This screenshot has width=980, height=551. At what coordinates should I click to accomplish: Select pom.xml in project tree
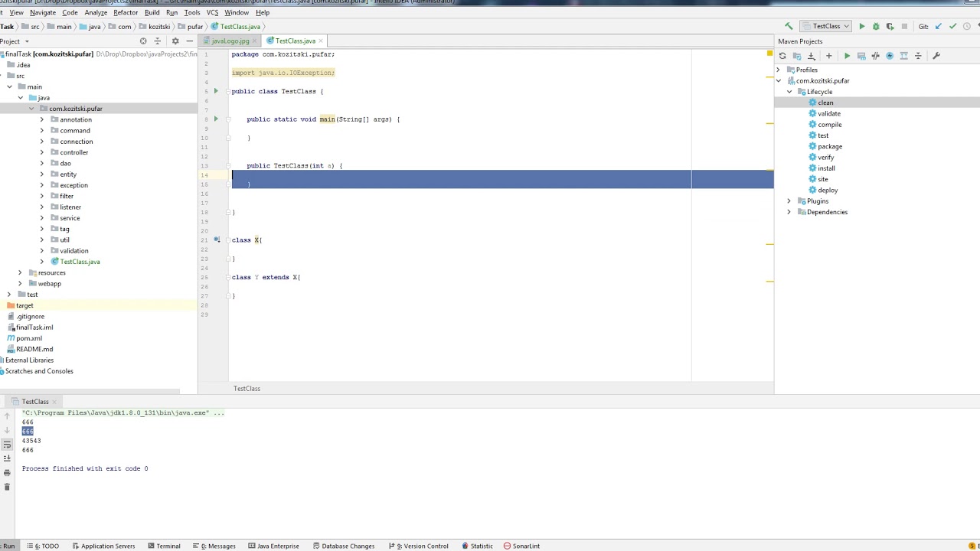click(x=29, y=338)
